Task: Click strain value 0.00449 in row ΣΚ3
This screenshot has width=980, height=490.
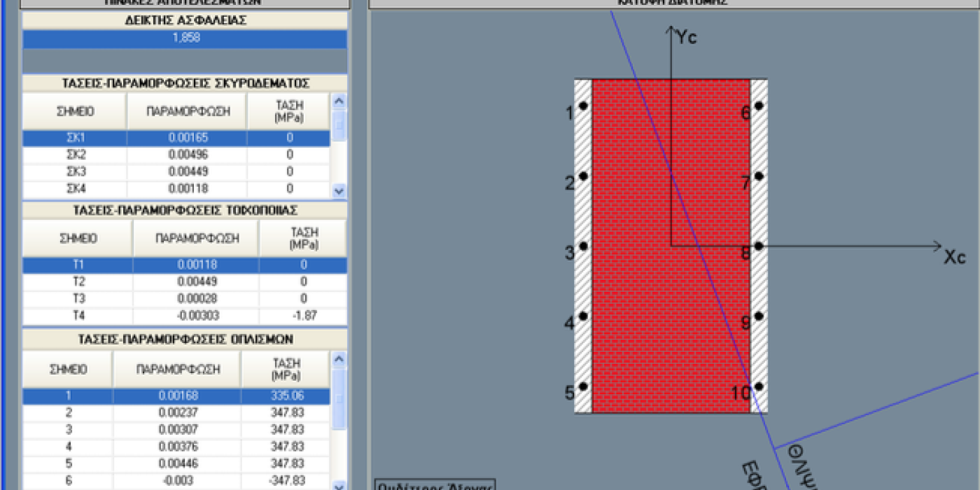Action: (x=188, y=171)
